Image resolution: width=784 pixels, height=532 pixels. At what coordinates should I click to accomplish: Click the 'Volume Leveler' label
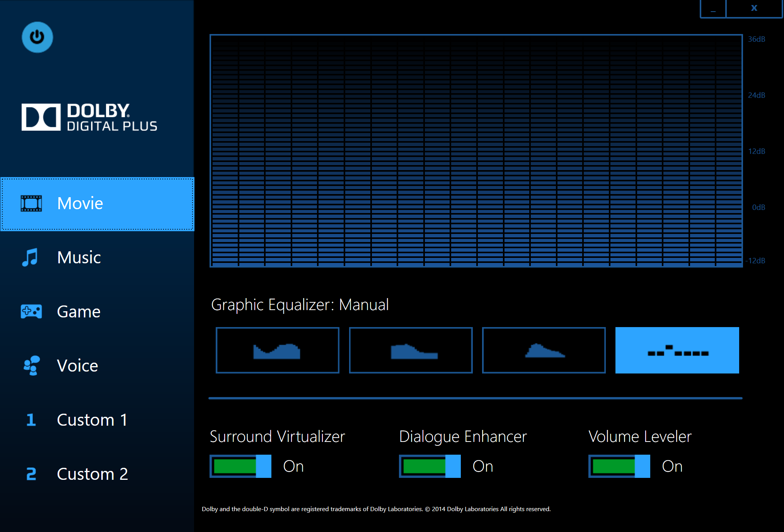point(640,437)
